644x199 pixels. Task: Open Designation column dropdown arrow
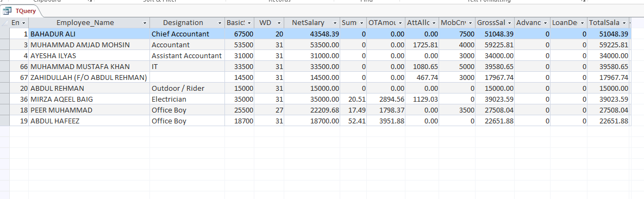click(x=220, y=23)
